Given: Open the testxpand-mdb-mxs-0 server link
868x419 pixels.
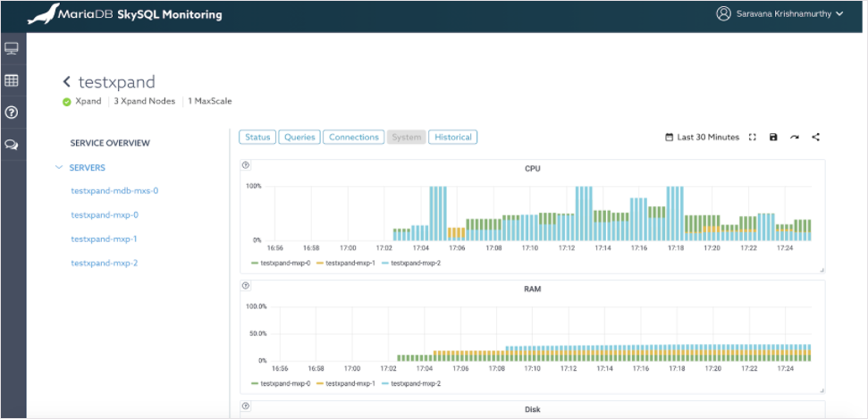Looking at the screenshot, I should tap(114, 191).
